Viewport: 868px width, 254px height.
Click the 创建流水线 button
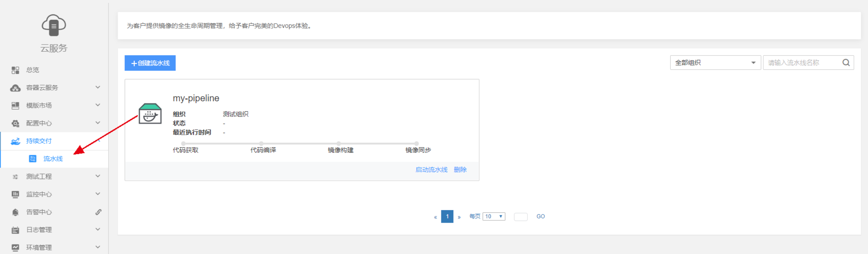pos(150,63)
